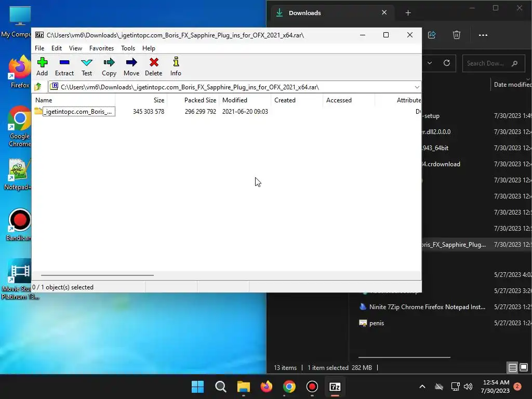532x399 pixels.
Task: Add a new tab in File Explorer
Action: click(408, 13)
